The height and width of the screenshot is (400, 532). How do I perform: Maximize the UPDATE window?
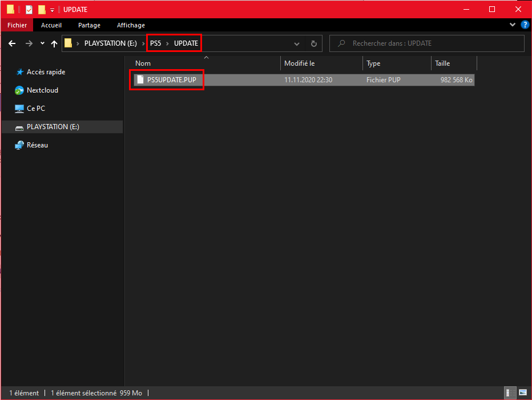click(x=492, y=10)
